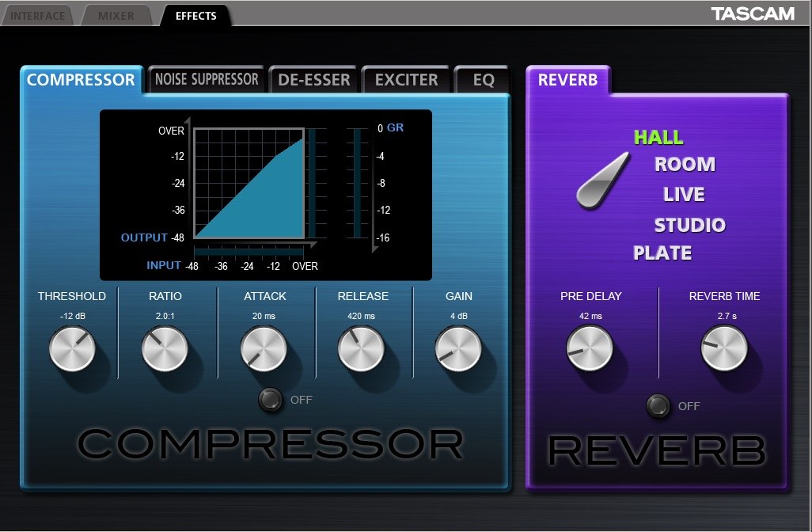Open the Exciter effect tab
812x532 pixels.
406,80
